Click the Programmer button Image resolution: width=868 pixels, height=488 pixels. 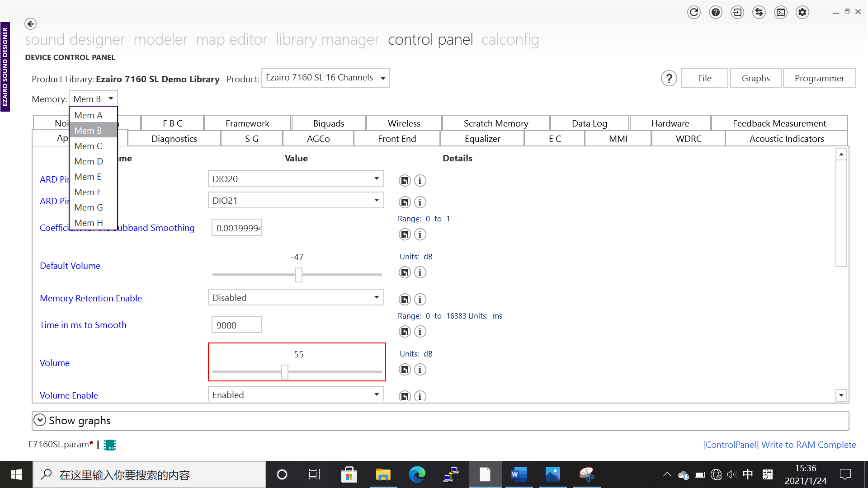[x=819, y=78]
